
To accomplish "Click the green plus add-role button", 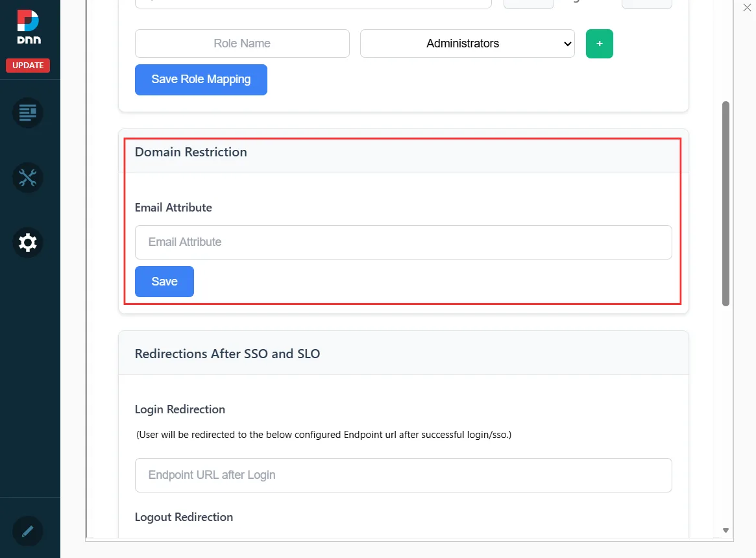I will click(x=600, y=43).
